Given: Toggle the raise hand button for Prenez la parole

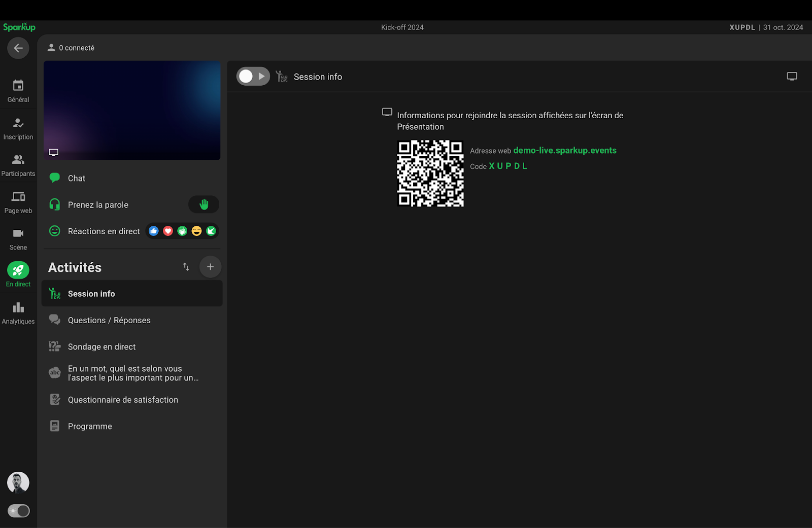Looking at the screenshot, I should coord(204,204).
